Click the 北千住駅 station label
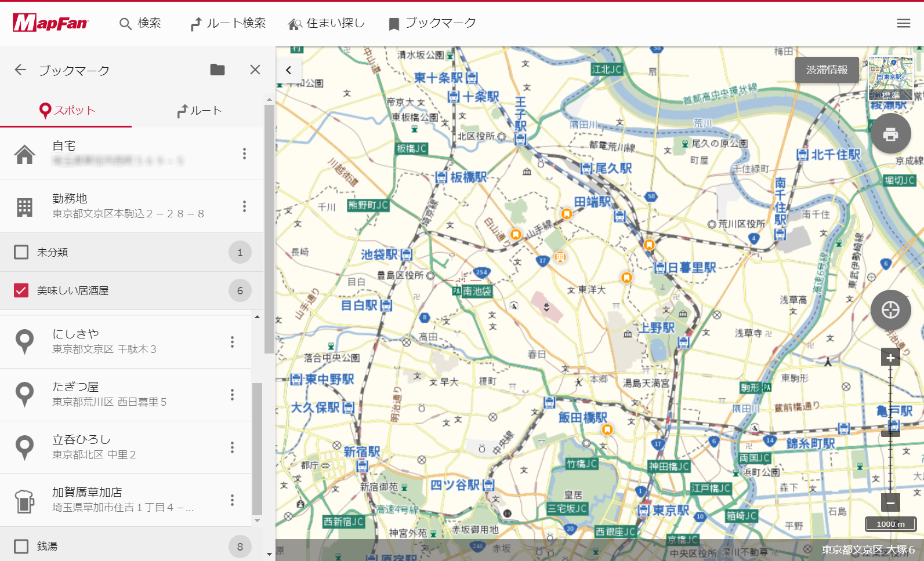Screen dimensions: 924x561 835,155
